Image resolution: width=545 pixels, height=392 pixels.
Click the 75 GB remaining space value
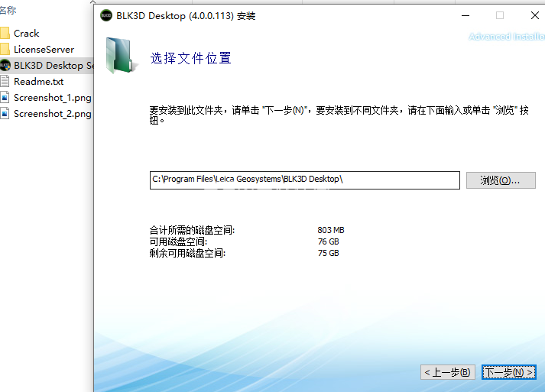(x=328, y=253)
